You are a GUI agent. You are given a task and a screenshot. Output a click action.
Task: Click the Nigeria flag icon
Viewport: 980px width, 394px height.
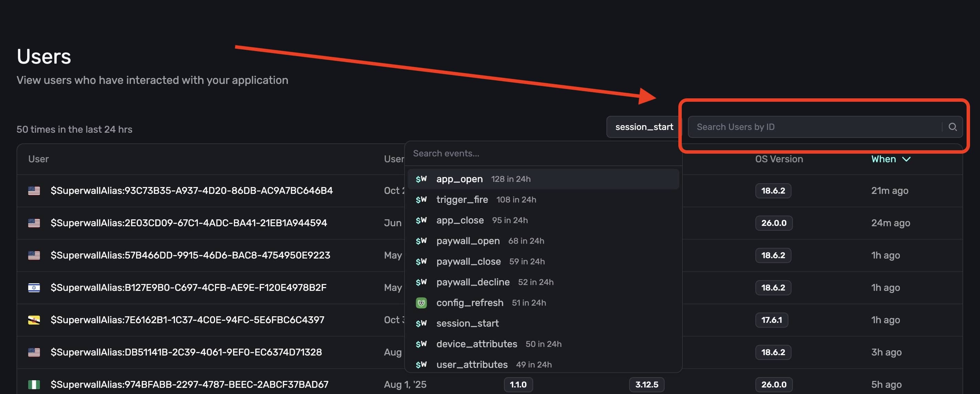coord(34,384)
